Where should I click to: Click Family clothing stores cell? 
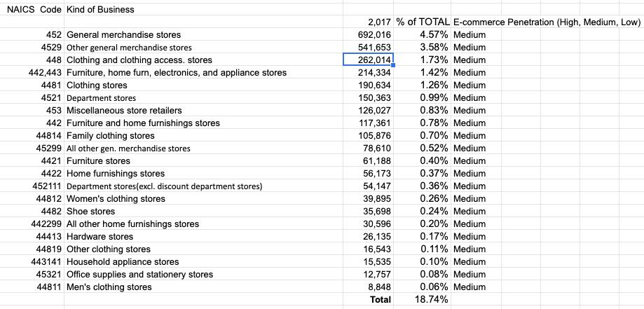pyautogui.click(x=203, y=136)
